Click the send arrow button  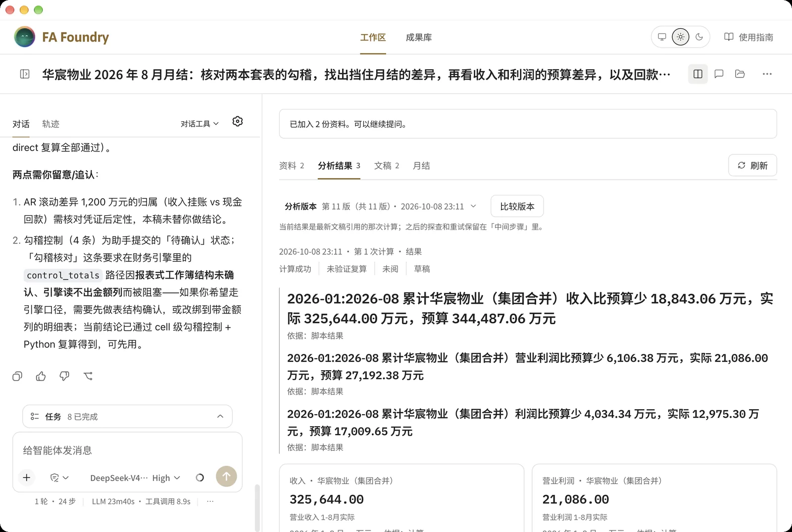click(226, 477)
